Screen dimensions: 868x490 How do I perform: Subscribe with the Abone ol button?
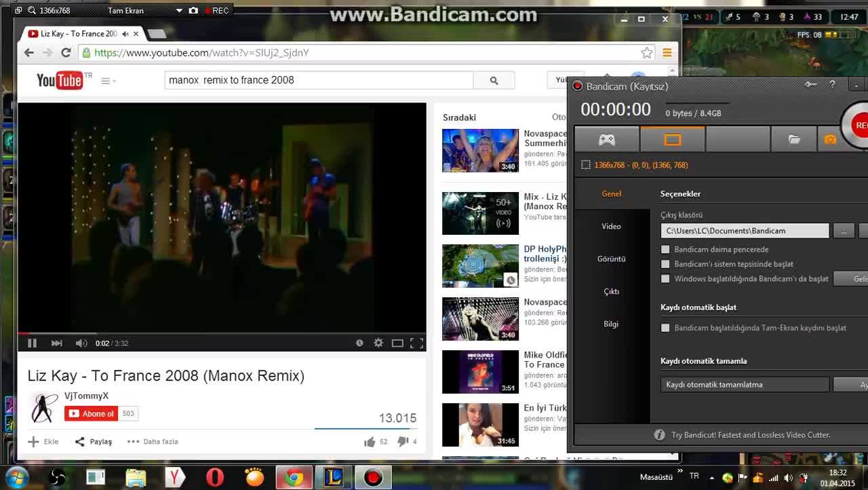coord(92,414)
